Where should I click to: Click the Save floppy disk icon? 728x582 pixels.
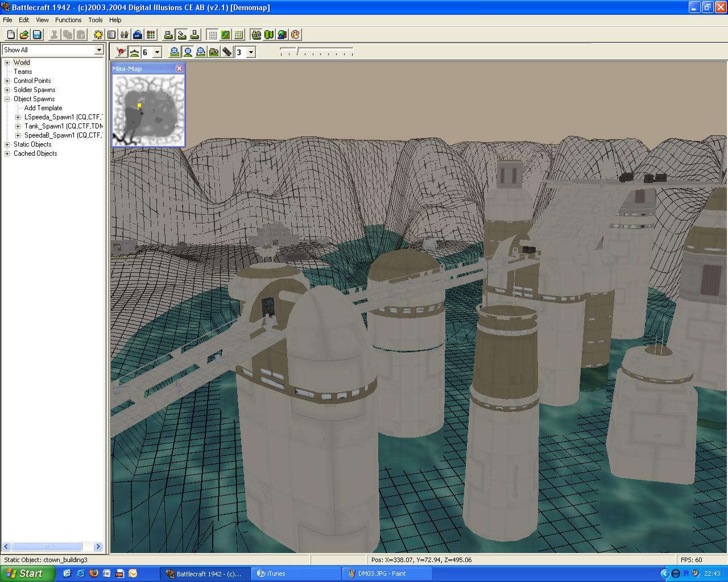click(x=37, y=35)
